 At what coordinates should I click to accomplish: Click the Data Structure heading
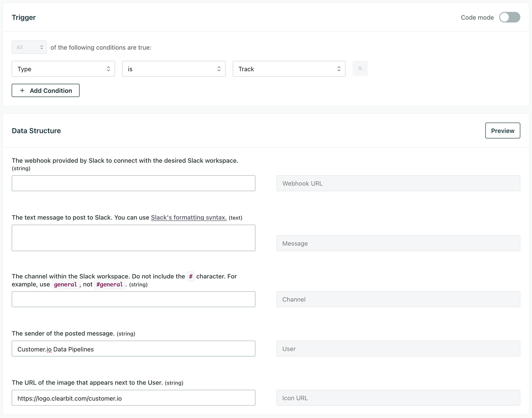click(36, 131)
